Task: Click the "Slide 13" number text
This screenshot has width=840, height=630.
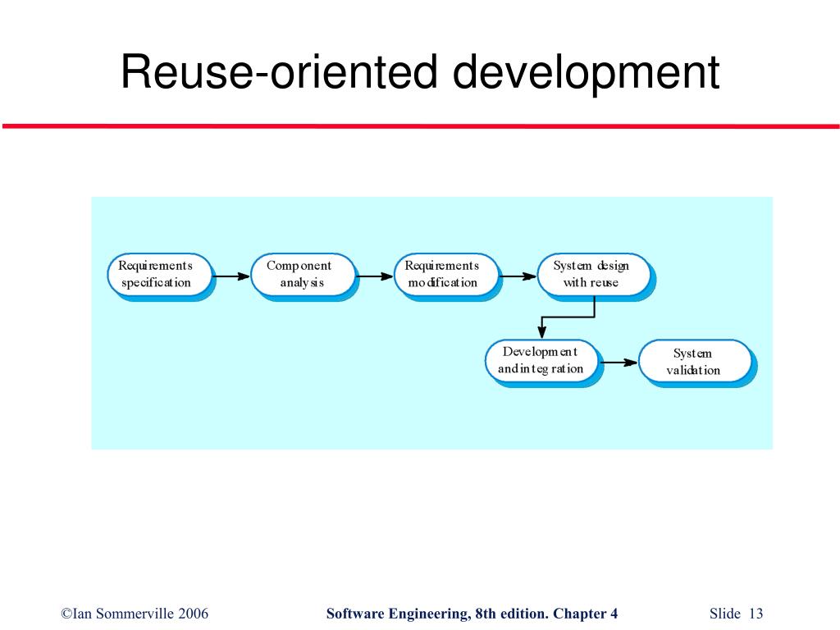Action: 736,614
